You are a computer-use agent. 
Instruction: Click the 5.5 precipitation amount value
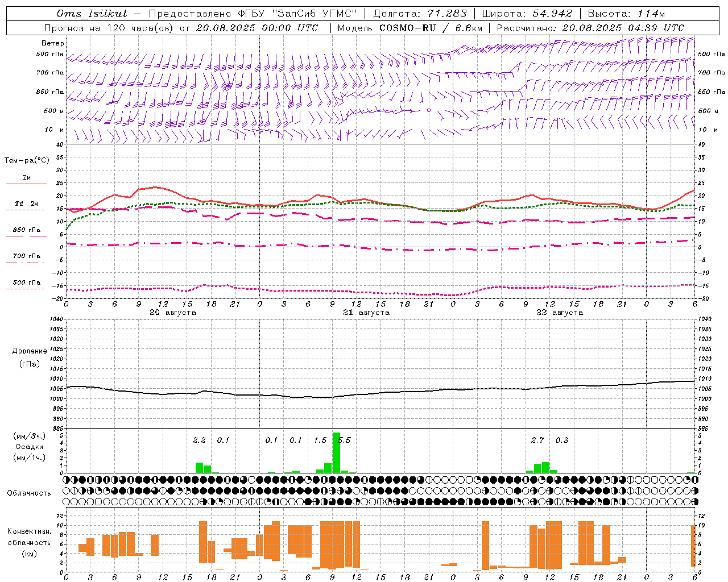point(344,440)
